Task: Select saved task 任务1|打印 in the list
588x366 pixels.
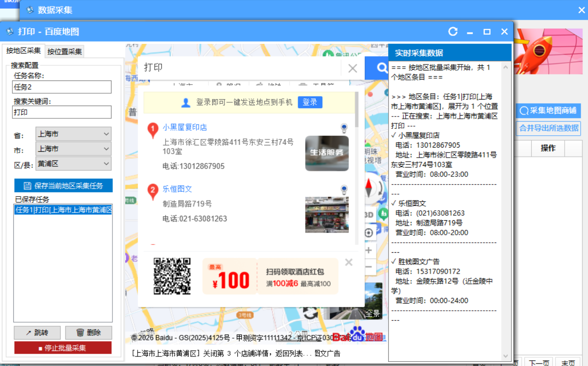Action: pos(63,210)
